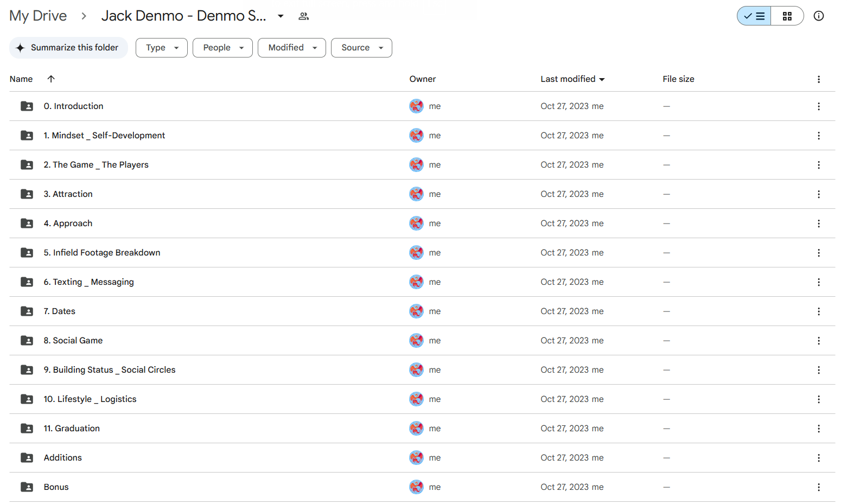847x504 pixels.
Task: Open the view details info icon
Action: (818, 16)
